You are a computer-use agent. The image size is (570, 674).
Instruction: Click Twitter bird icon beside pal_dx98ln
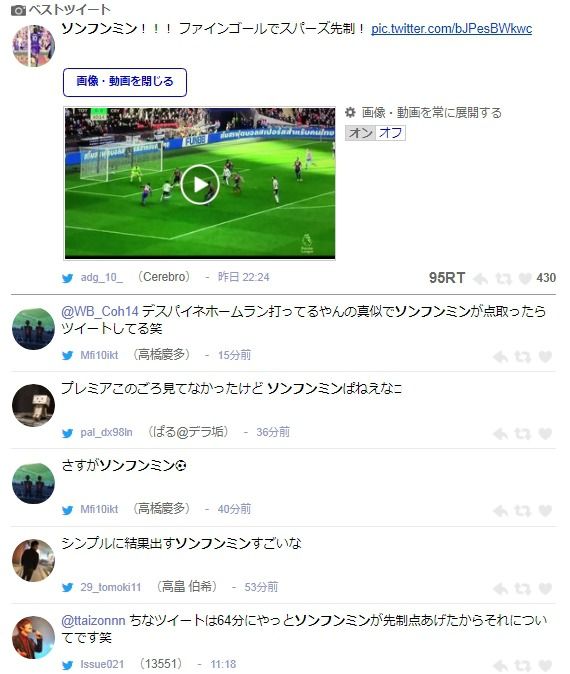pyautogui.click(x=67, y=433)
